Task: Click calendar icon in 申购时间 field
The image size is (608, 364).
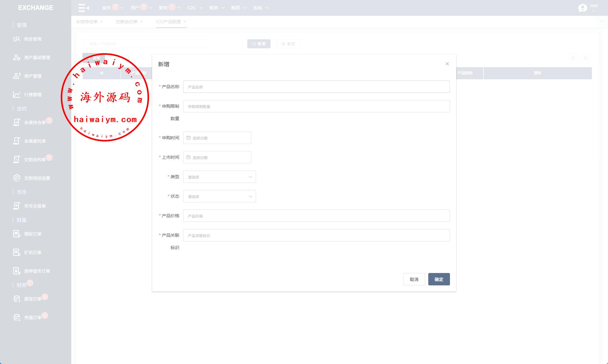Action: [188, 138]
